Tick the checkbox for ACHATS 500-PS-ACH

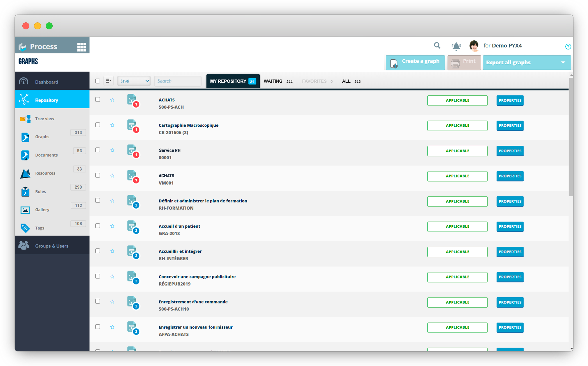98,100
